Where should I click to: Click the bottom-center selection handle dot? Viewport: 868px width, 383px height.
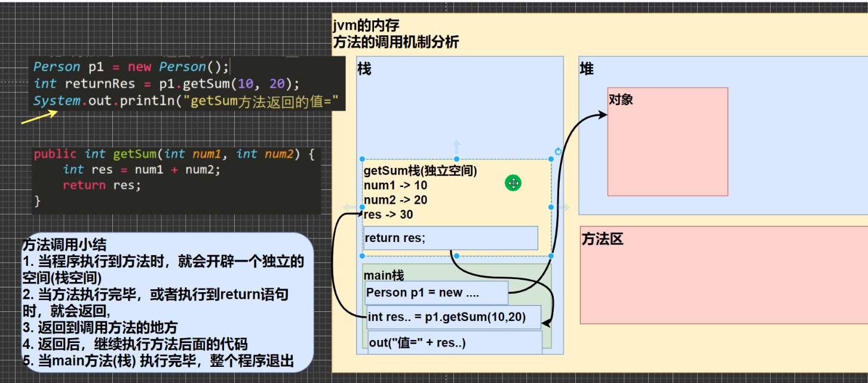point(456,255)
